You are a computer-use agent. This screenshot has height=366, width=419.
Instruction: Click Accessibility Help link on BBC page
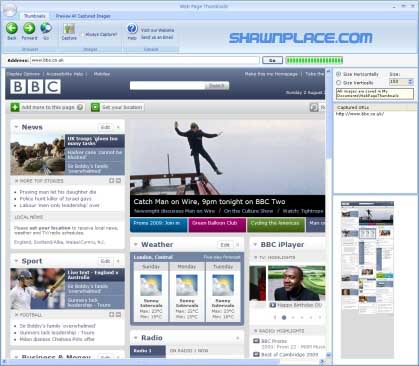(x=65, y=74)
